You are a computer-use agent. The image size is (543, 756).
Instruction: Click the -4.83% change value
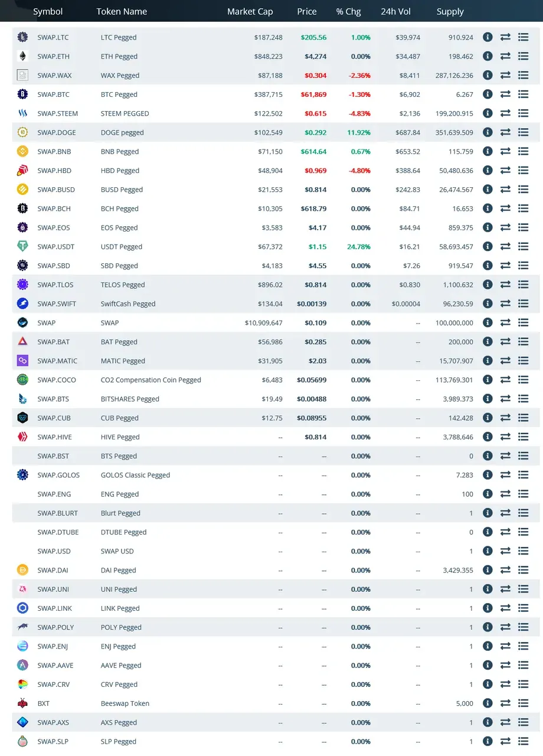pyautogui.click(x=359, y=113)
